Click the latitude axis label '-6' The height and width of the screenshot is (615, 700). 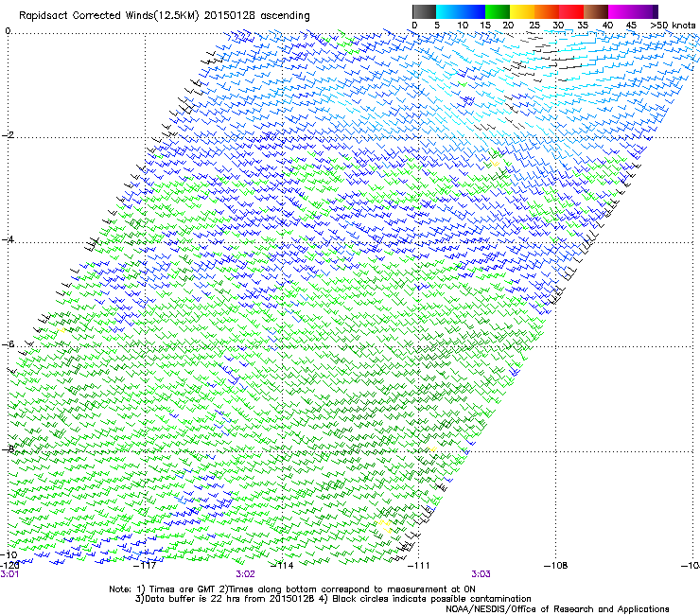pyautogui.click(x=8, y=343)
